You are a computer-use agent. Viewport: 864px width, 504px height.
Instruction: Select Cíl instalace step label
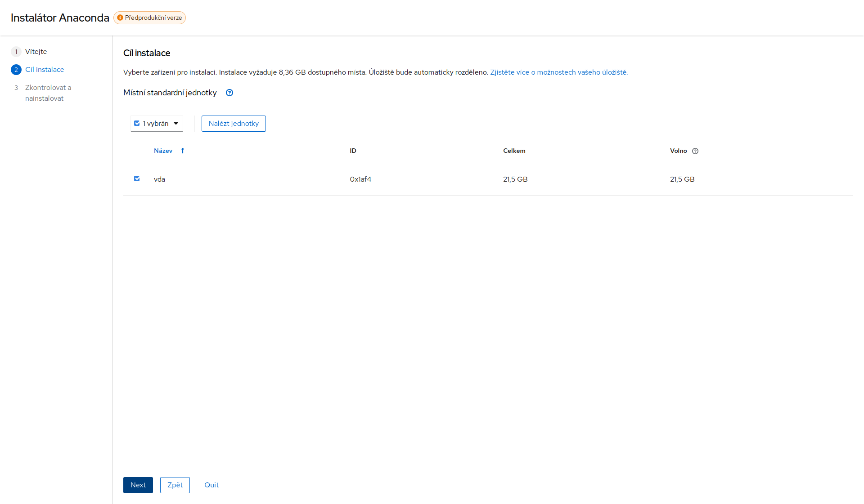pos(45,70)
